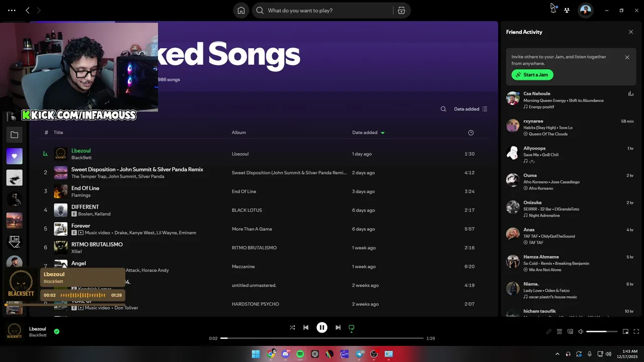Open Night Adrenaline playlist in Friend Activity
The image size is (644, 362).
click(544, 216)
